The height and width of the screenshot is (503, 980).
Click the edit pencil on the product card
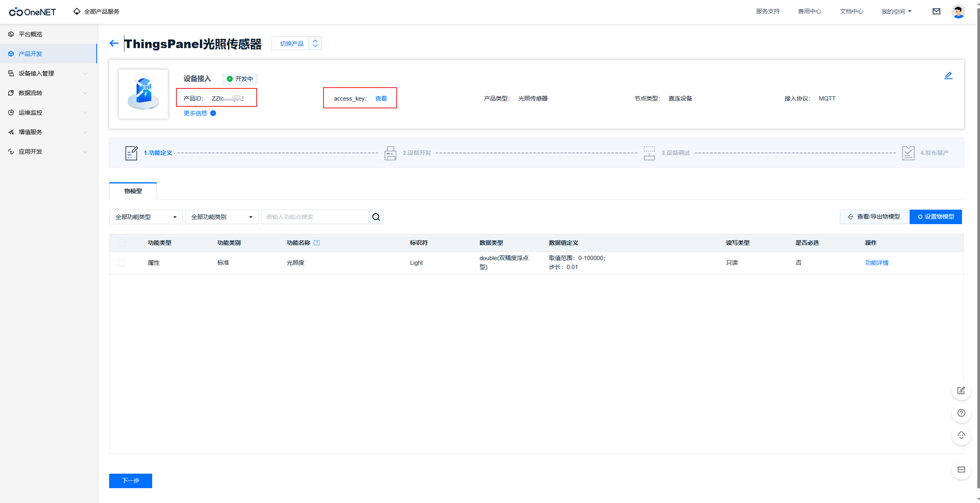(x=948, y=75)
